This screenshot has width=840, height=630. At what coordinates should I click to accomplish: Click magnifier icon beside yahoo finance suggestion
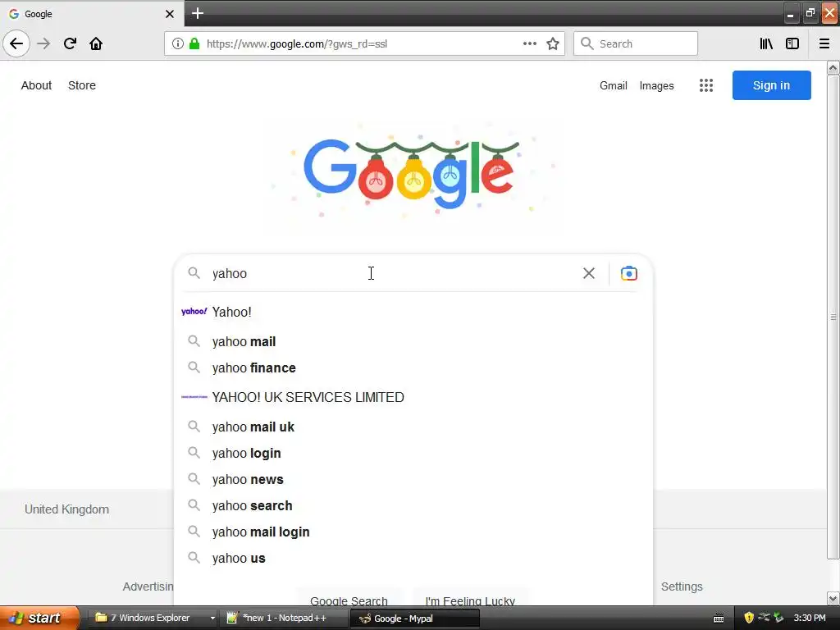coord(194,367)
